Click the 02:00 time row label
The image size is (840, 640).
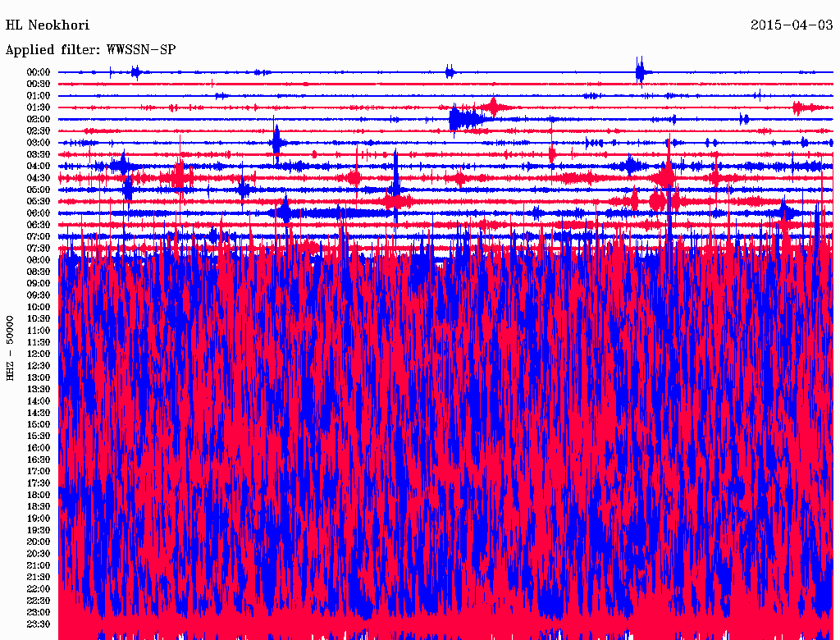point(39,119)
